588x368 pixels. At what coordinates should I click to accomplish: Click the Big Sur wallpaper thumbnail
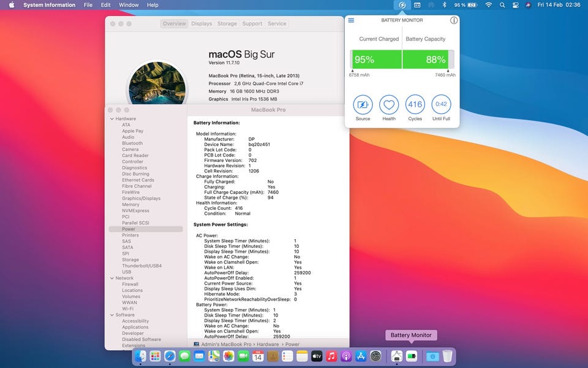157,83
